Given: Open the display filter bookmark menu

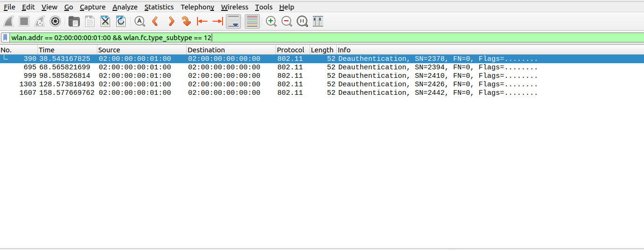Looking at the screenshot, I should point(5,37).
